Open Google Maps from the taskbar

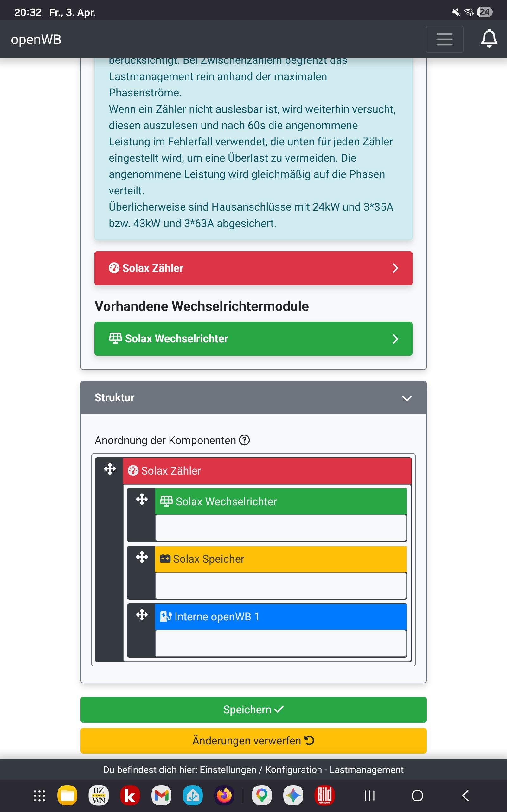(261, 795)
